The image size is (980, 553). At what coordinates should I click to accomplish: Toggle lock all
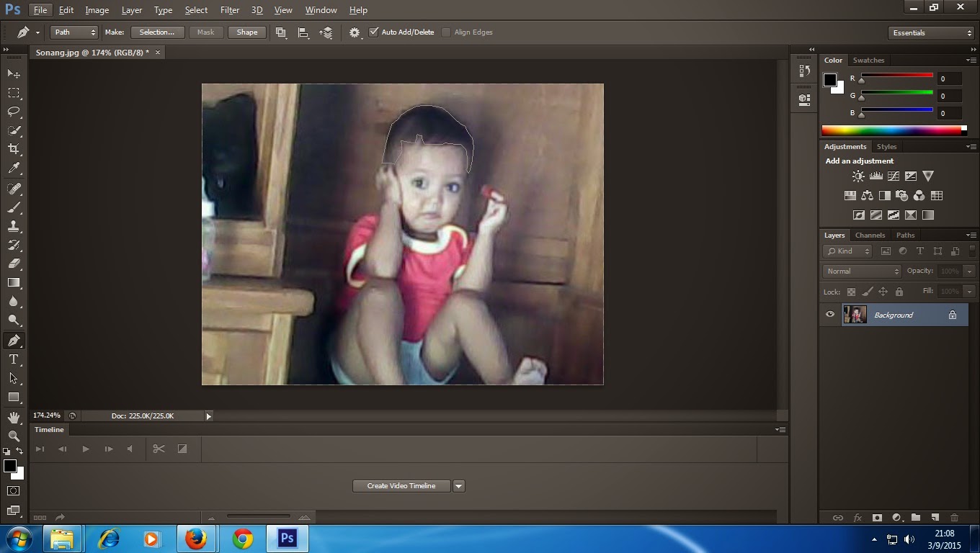coord(899,292)
